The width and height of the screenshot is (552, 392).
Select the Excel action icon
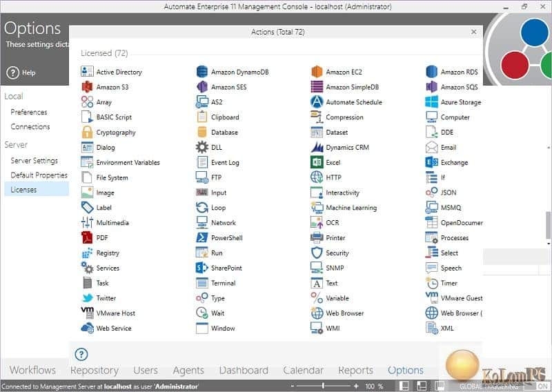click(317, 162)
